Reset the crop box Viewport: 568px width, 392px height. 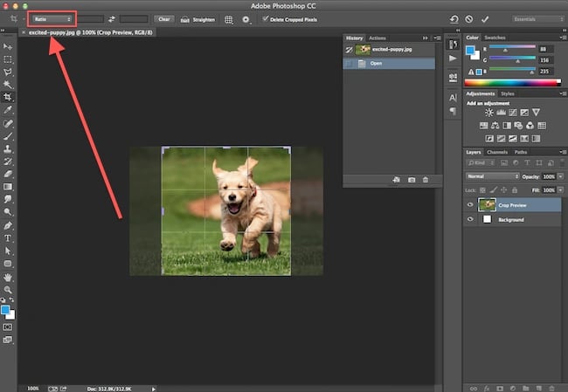pos(454,18)
